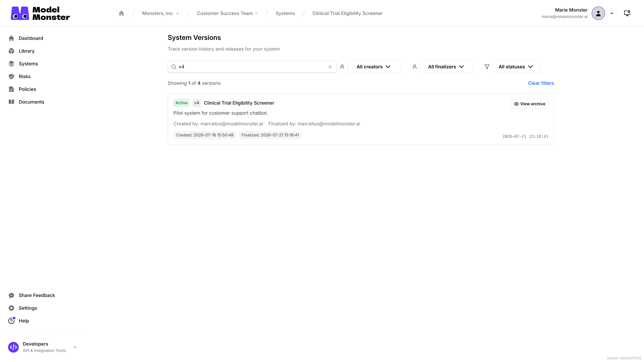Click the Pilot system description text
The width and height of the screenshot is (644, 362).
point(220,113)
